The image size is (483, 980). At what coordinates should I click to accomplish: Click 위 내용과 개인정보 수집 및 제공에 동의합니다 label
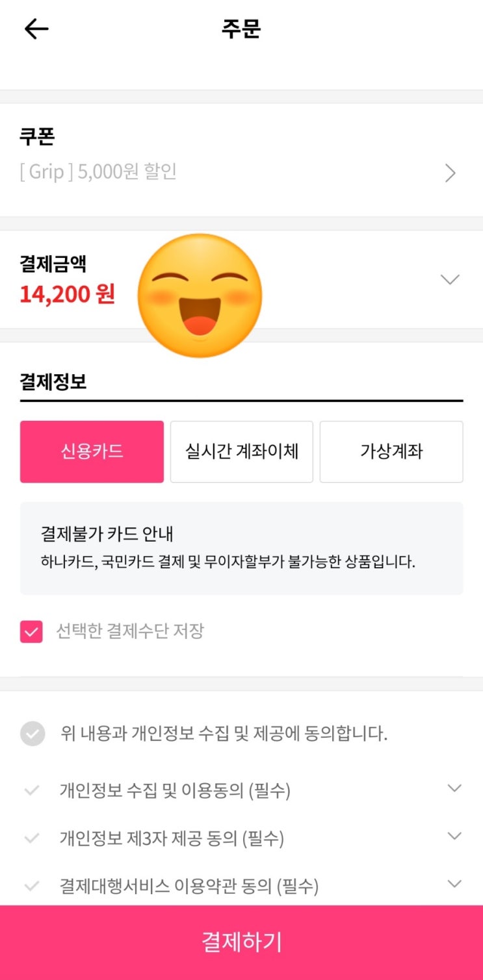(224, 735)
